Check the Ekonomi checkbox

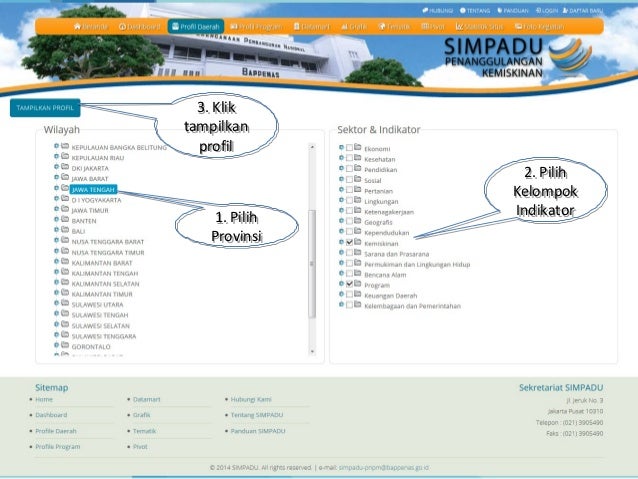[x=349, y=148]
